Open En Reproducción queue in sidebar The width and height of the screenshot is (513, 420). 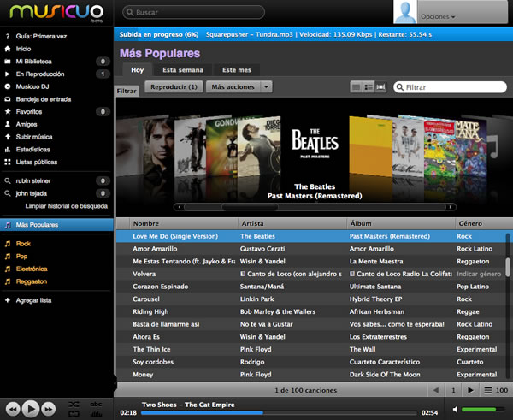[40, 74]
